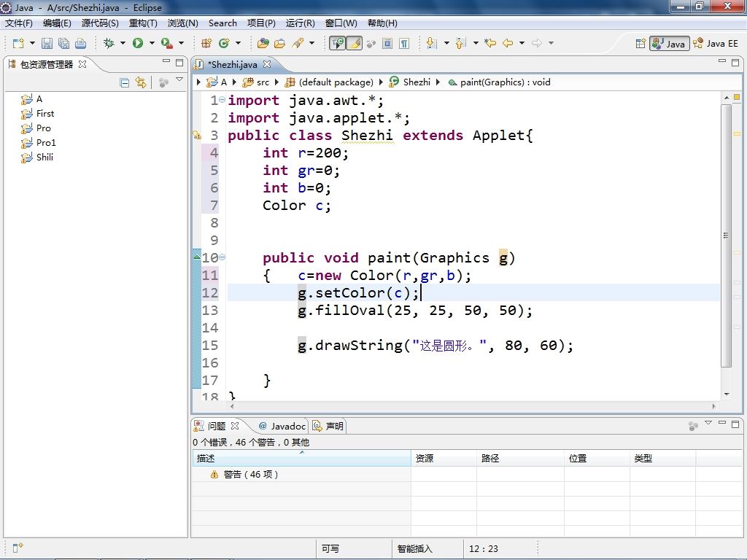Switch to the Javadoc tab
Image resolution: width=747 pixels, height=560 pixels.
pyautogui.click(x=282, y=426)
